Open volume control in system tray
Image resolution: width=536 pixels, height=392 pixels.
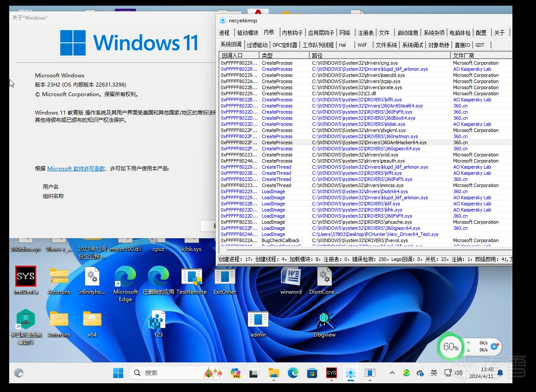(x=459, y=373)
